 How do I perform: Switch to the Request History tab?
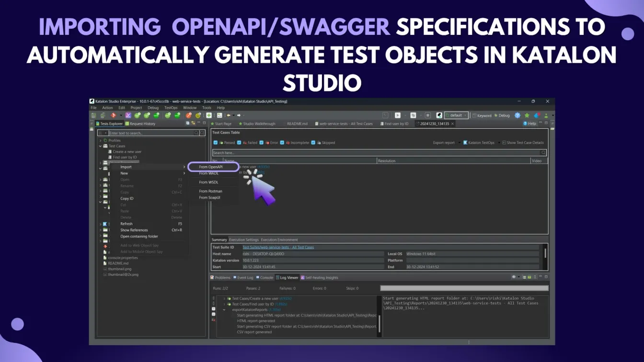coord(140,124)
